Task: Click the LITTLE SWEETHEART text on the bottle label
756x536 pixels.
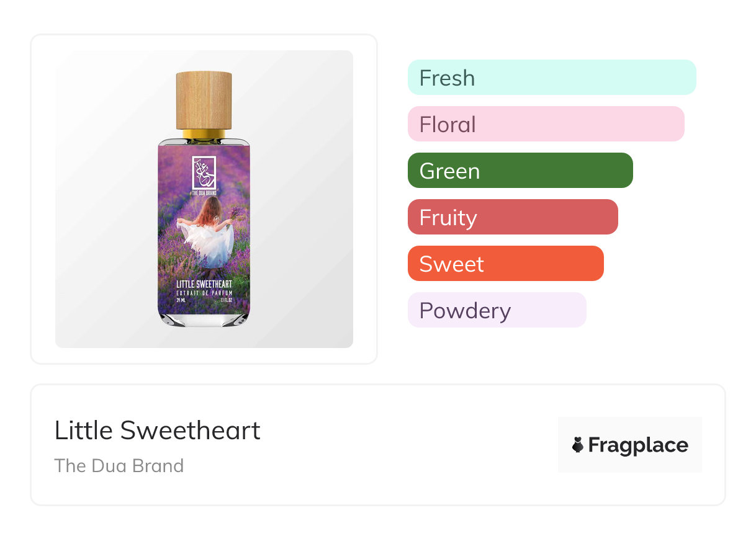Action: (x=204, y=284)
